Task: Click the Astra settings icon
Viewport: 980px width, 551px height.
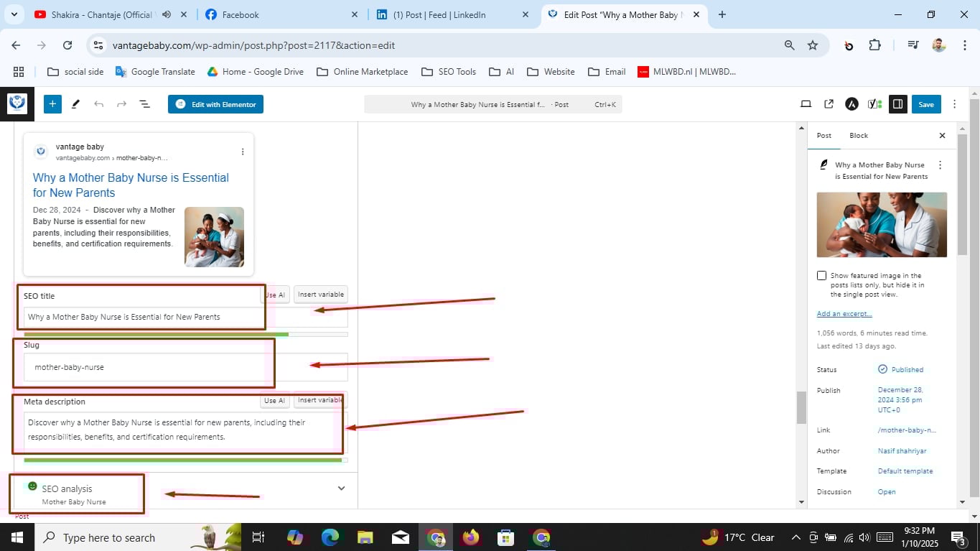Action: (x=851, y=104)
